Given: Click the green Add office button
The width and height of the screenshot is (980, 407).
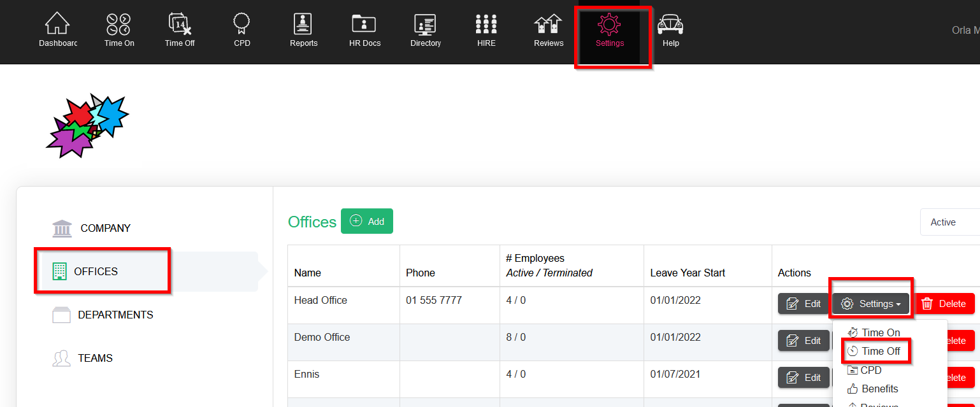Looking at the screenshot, I should pos(367,221).
